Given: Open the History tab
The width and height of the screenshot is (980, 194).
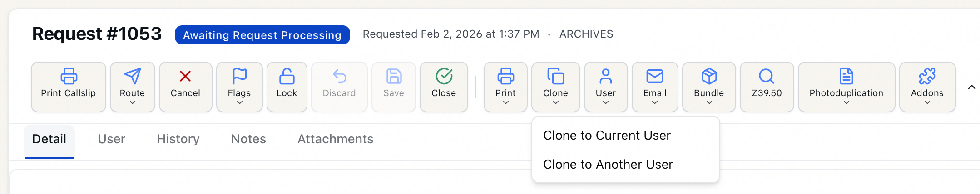Looking at the screenshot, I should [178, 139].
